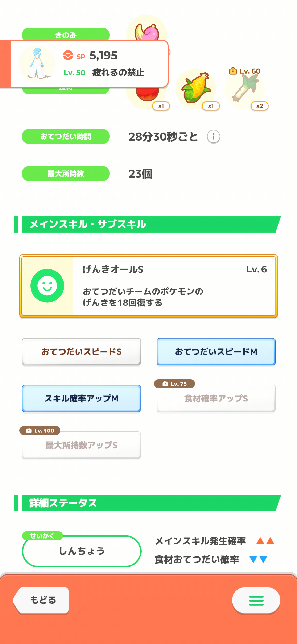Tap the locked Lv. 60 leek ingredient
The height and width of the screenshot is (644, 297).
coord(245,89)
